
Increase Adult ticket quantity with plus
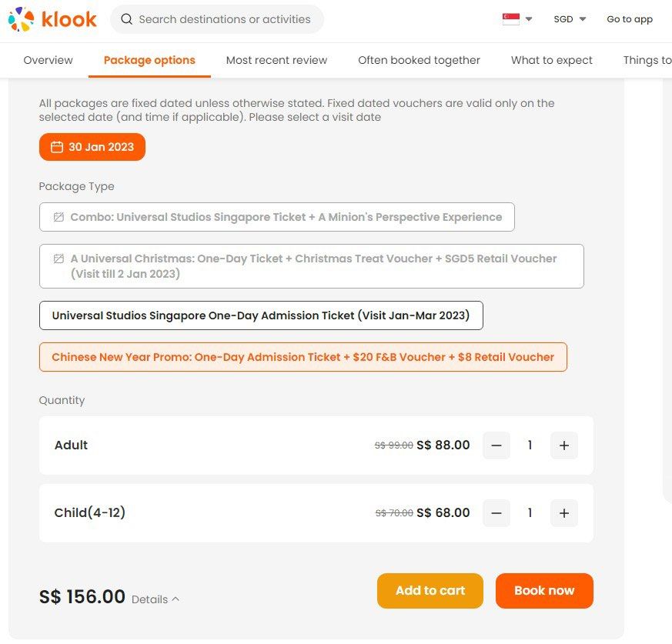point(564,445)
